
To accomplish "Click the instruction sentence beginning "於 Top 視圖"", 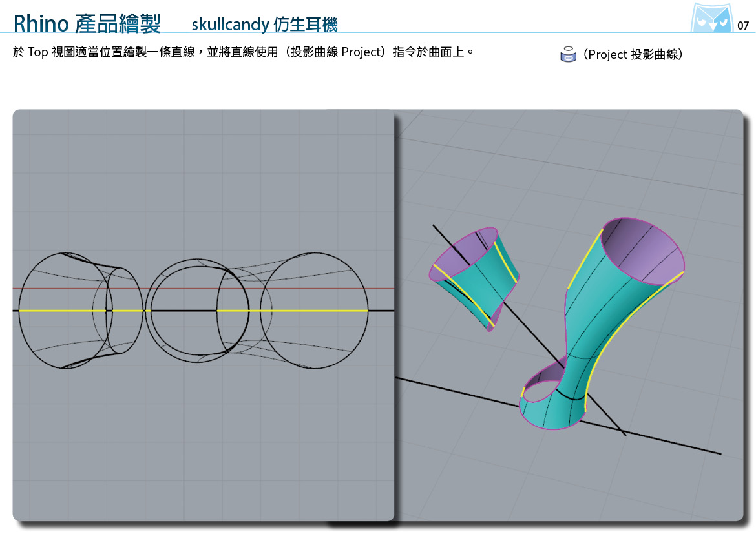I will [x=244, y=52].
